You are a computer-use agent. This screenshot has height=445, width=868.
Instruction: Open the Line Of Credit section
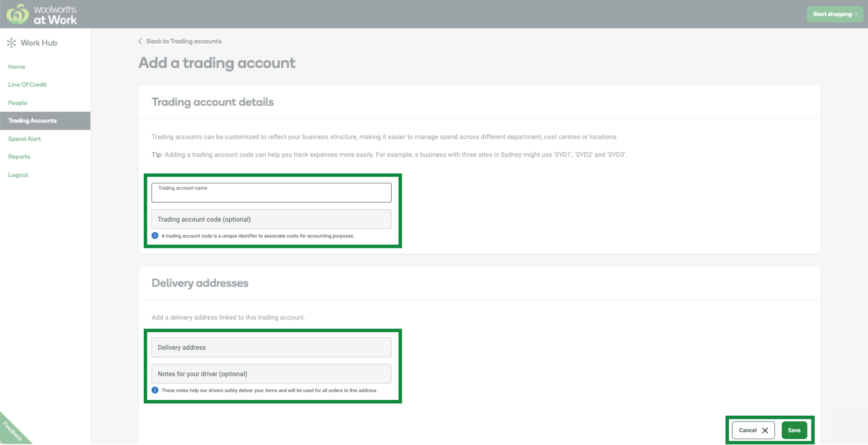point(27,84)
